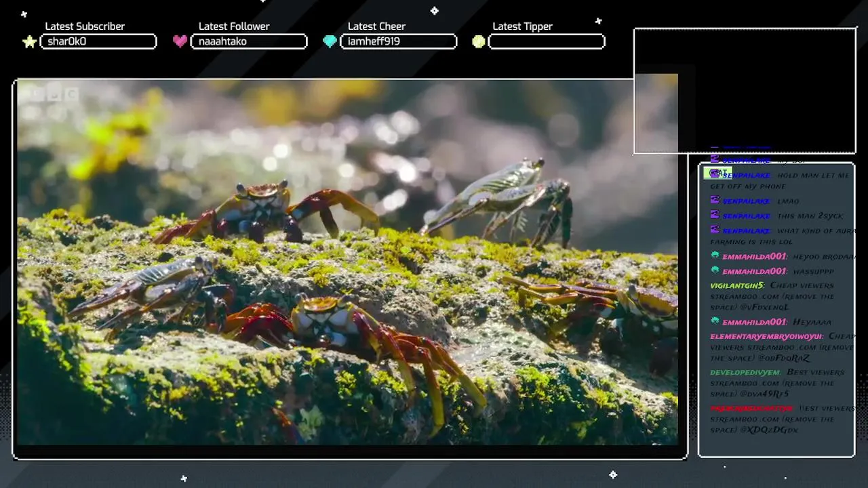868x488 pixels.
Task: Select the Latest Cheer box showing iamheff919
Action: [x=398, y=41]
